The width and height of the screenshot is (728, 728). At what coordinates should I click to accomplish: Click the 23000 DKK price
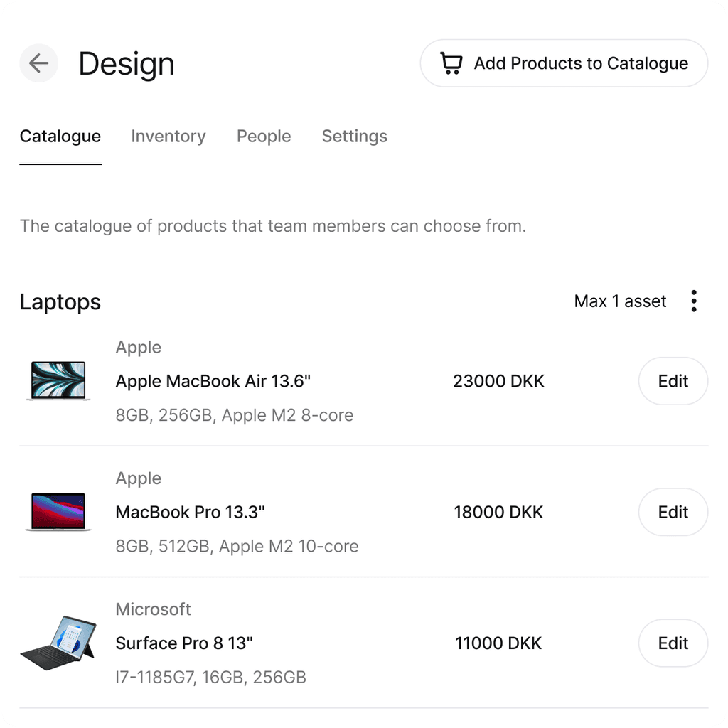point(498,381)
